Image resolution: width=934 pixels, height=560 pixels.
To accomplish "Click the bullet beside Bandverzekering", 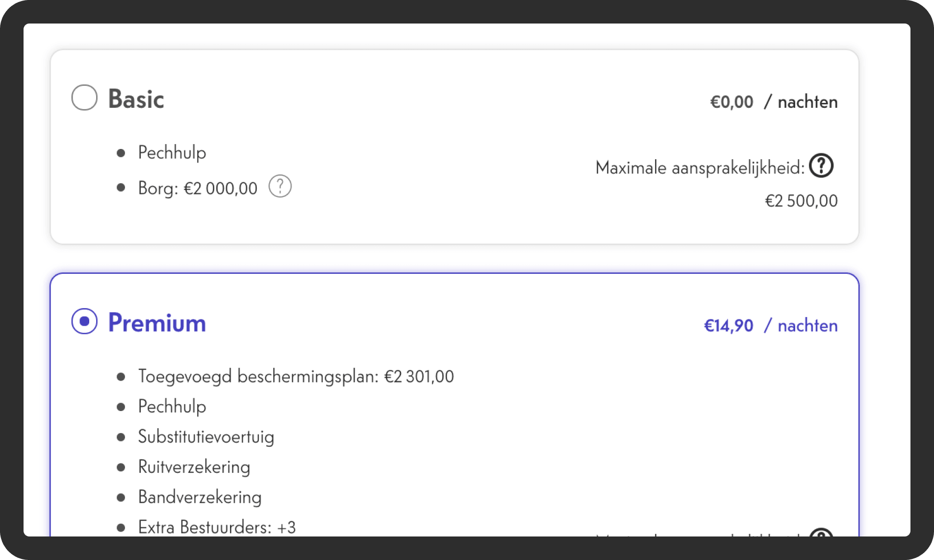I will click(x=122, y=497).
